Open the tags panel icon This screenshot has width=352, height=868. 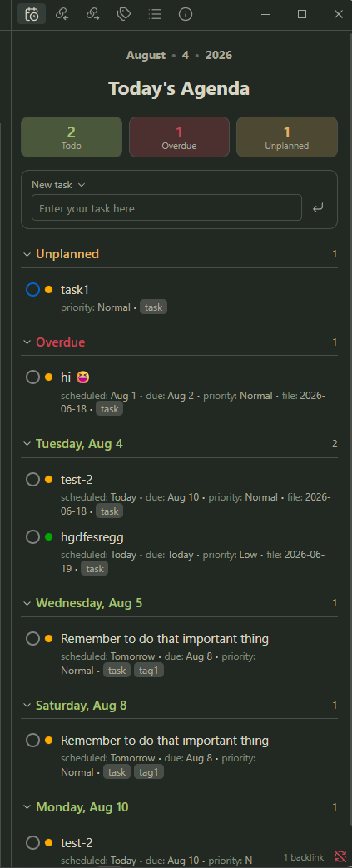[x=124, y=14]
